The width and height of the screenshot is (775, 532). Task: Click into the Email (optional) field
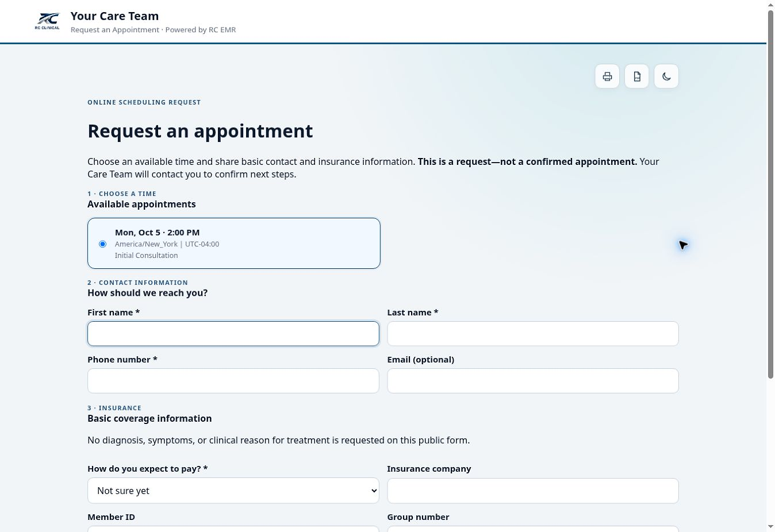pos(533,381)
